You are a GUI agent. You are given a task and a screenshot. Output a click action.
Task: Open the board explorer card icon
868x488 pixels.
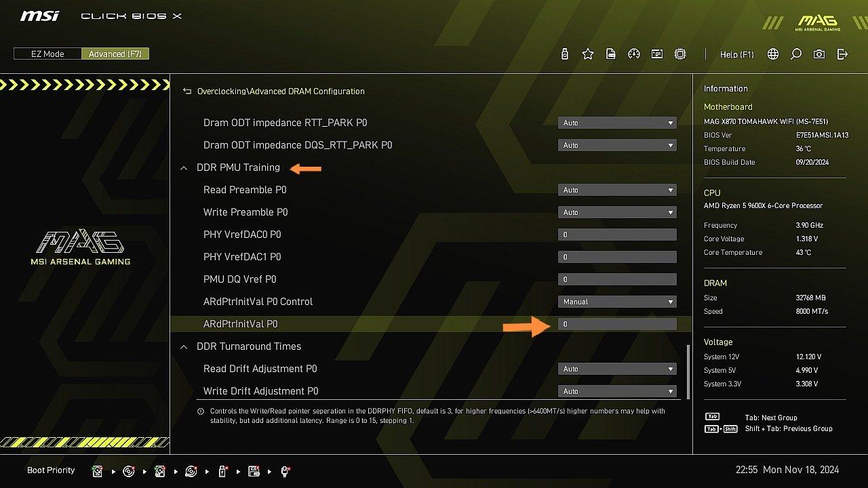click(657, 54)
